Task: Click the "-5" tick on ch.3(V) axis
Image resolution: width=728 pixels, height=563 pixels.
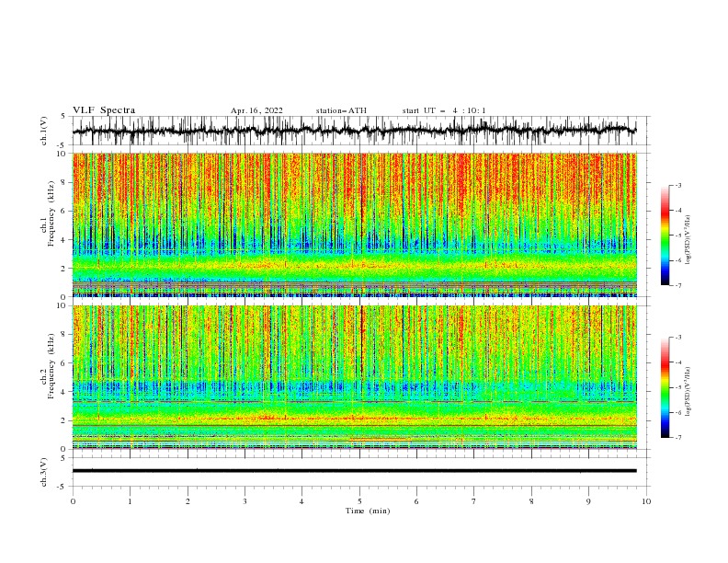Action: pos(62,487)
